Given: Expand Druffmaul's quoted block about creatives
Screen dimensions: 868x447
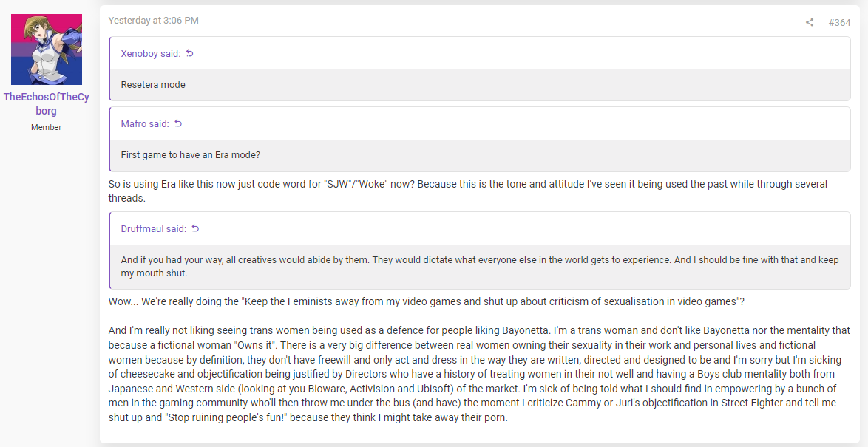Looking at the screenshot, I should click(x=480, y=266).
